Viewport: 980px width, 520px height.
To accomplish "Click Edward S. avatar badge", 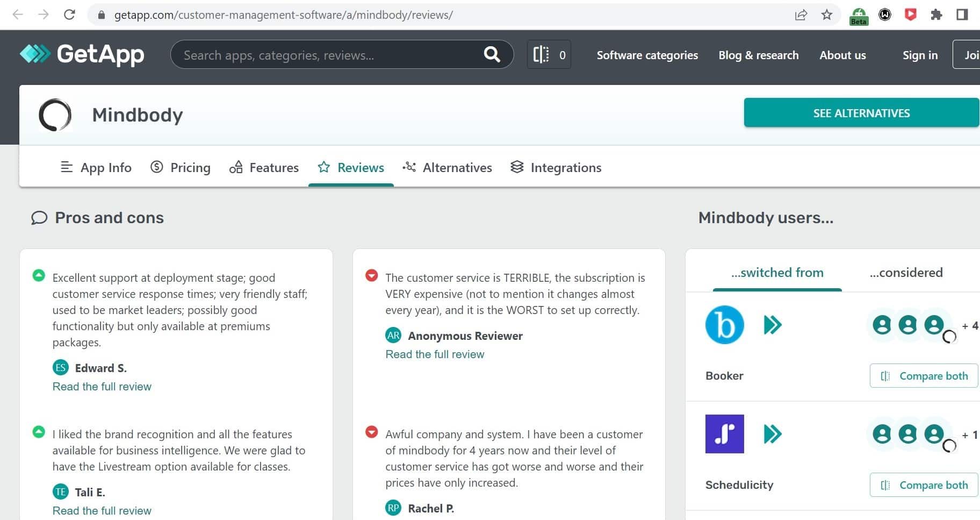I will [x=61, y=368].
